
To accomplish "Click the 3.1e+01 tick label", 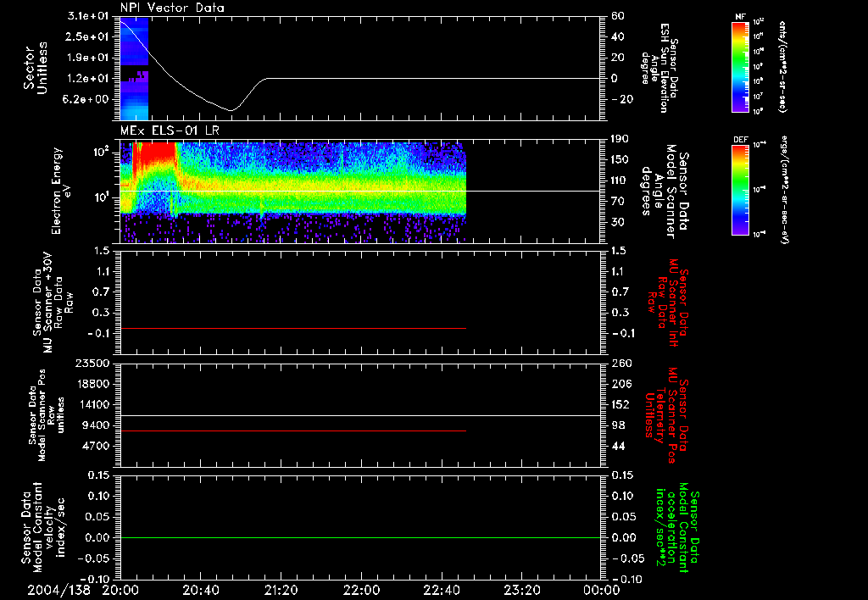I will (88, 16).
